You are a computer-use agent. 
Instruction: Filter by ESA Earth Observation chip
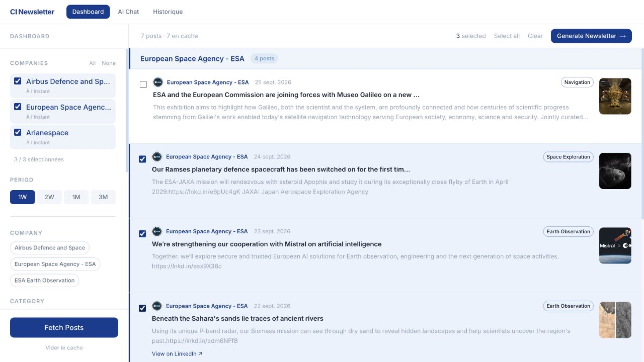pyautogui.click(x=45, y=280)
